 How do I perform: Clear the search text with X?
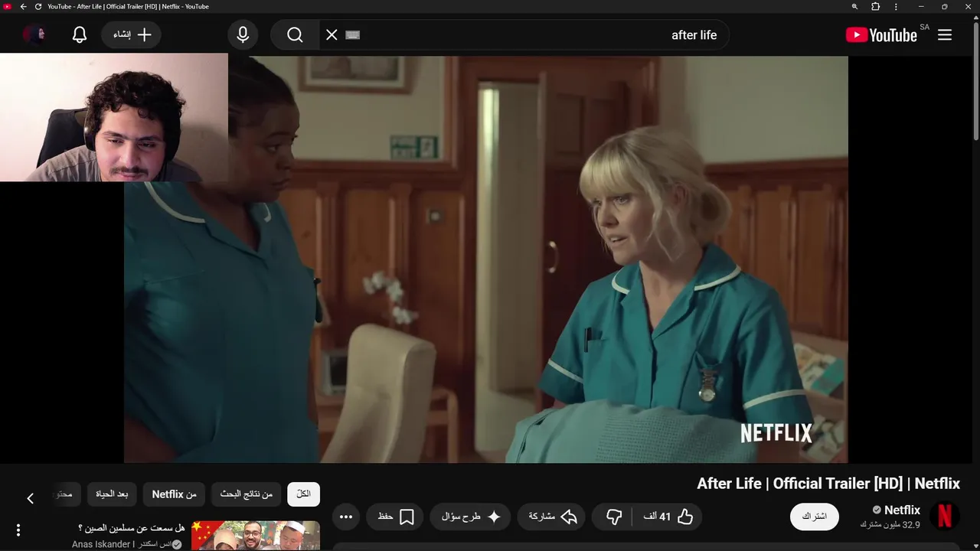332,35
